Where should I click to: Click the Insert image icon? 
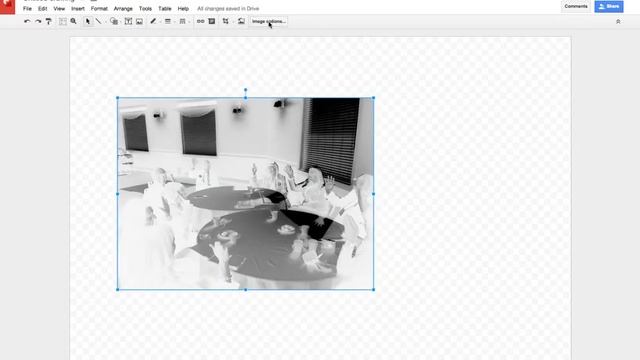point(139,21)
